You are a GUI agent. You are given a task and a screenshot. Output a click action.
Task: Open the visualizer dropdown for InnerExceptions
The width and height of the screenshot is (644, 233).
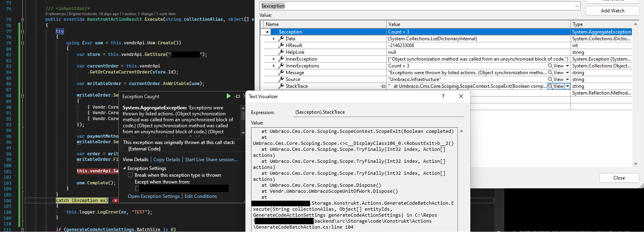click(x=567, y=66)
